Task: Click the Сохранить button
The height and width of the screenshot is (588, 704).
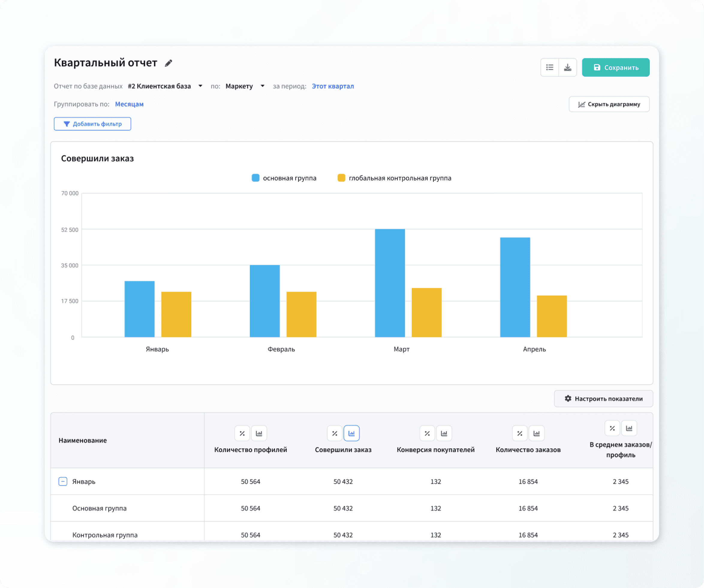Action: pos(616,67)
